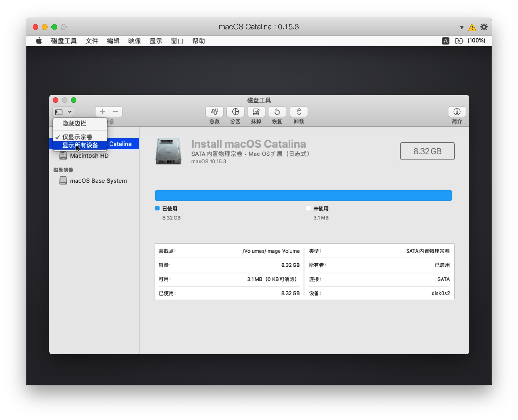Screen dimensions: 518x420
Task: Click the Restore (恢复) icon
Action: (x=277, y=112)
